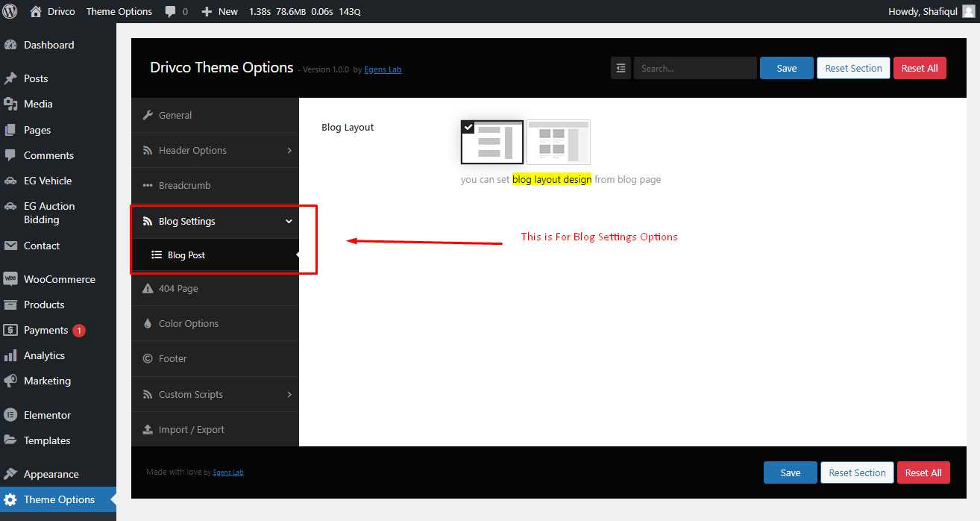Open the Howdy, Shafiqul account menu

pyautogui.click(x=932, y=11)
